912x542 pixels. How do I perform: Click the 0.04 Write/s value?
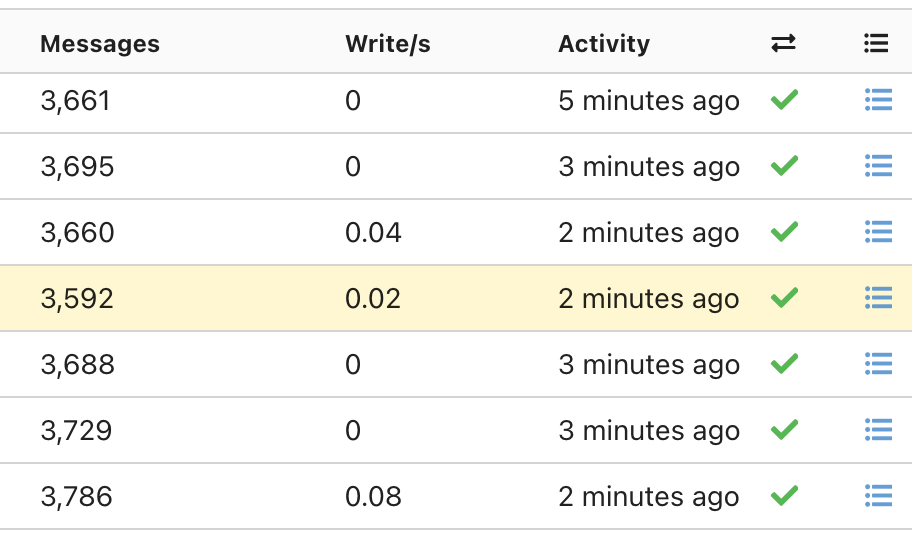pyautogui.click(x=373, y=233)
